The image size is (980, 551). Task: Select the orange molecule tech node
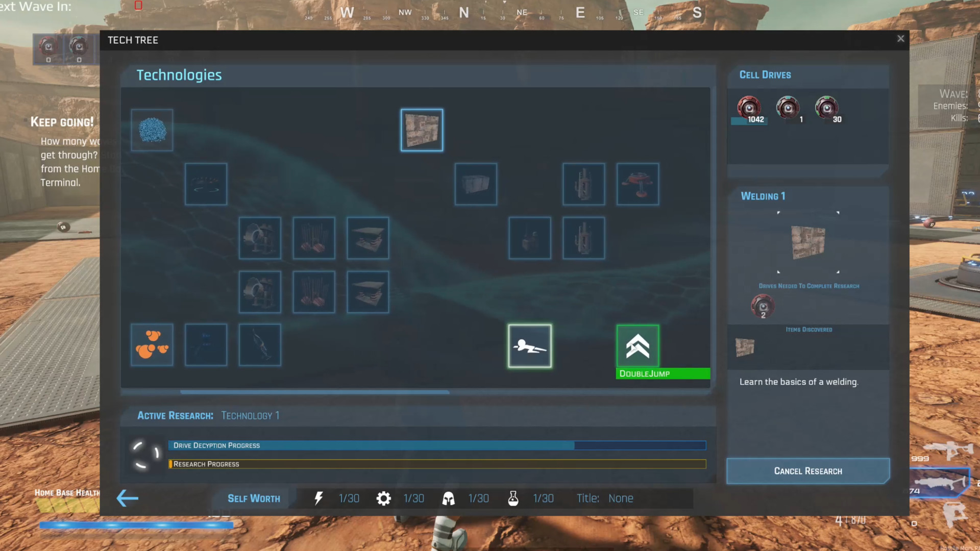[152, 345]
